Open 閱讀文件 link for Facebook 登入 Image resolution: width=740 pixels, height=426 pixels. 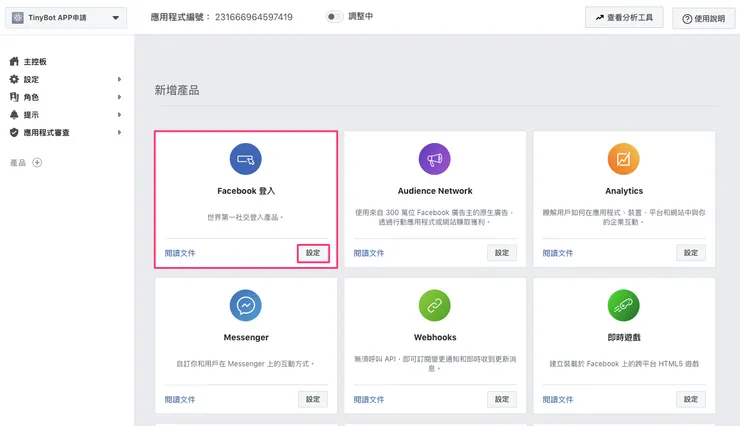tap(180, 253)
